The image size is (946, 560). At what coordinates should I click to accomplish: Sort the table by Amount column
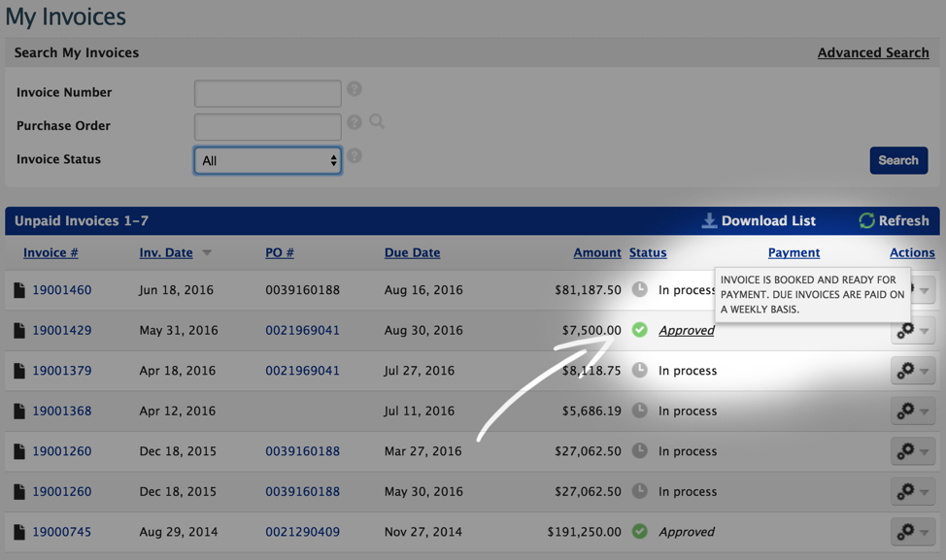point(596,252)
